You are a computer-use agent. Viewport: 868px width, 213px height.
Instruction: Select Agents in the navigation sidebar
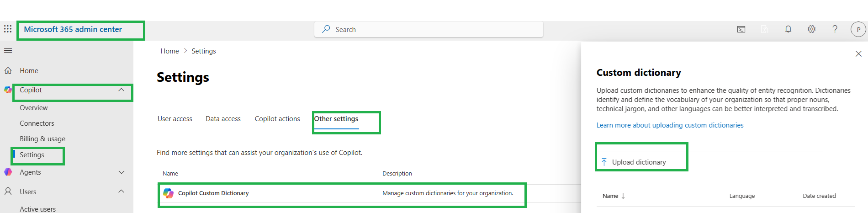point(30,172)
